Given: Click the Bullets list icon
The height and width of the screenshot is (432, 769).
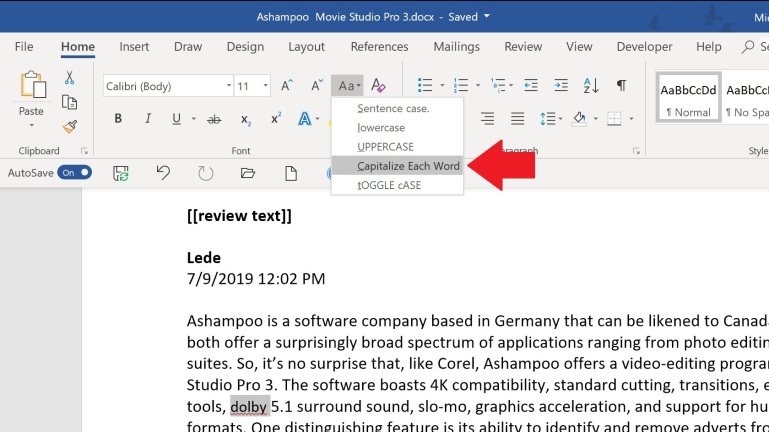Looking at the screenshot, I should (x=425, y=85).
